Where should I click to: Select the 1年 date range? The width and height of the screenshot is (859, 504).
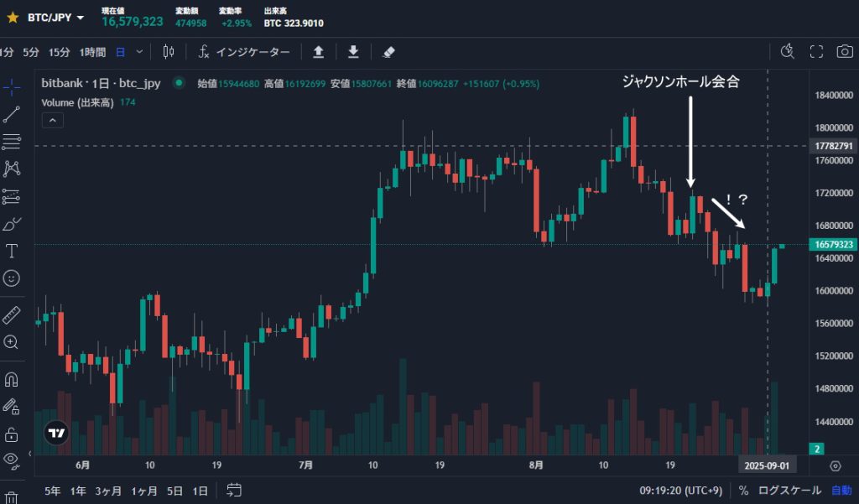click(78, 491)
